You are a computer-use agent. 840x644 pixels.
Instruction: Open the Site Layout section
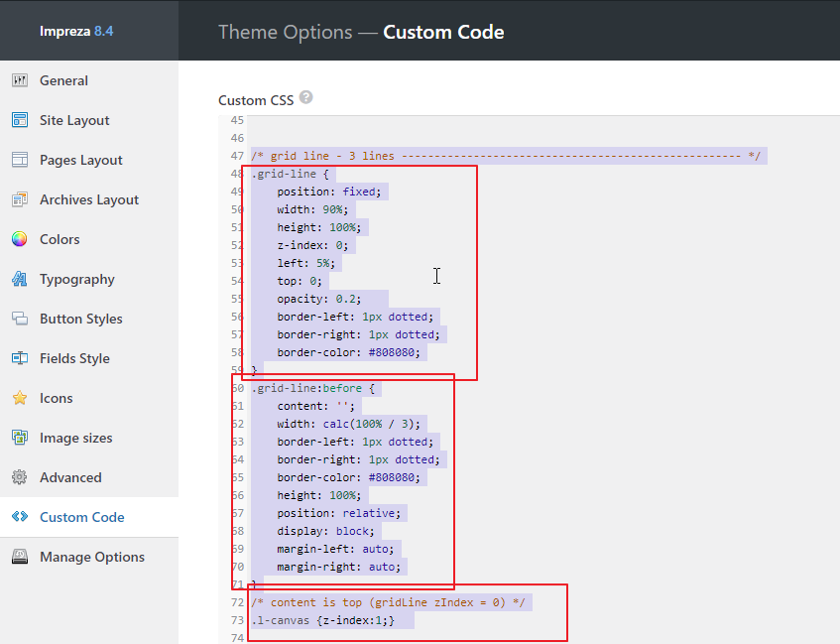tap(89, 120)
